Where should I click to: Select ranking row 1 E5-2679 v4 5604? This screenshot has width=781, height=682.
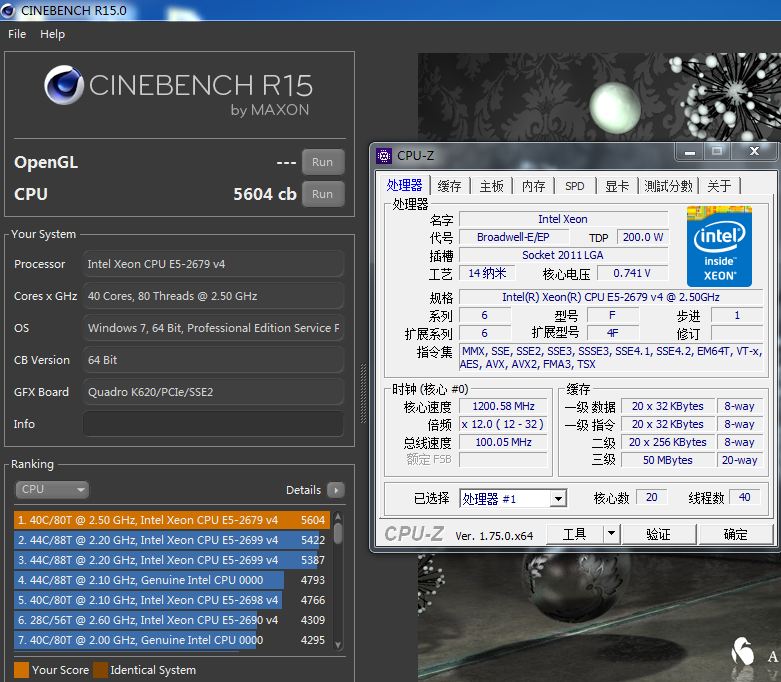coord(171,520)
